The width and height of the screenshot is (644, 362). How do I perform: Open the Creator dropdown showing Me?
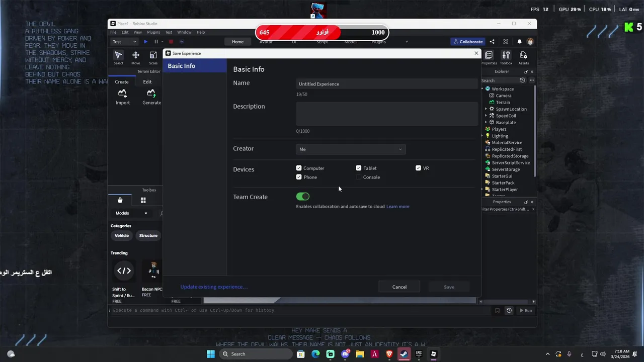click(x=351, y=149)
